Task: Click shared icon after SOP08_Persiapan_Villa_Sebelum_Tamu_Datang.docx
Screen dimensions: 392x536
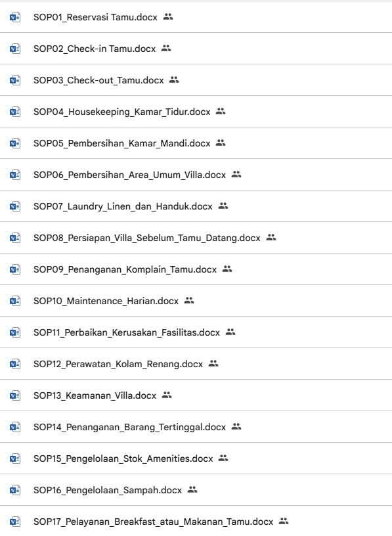Action: 271,237
